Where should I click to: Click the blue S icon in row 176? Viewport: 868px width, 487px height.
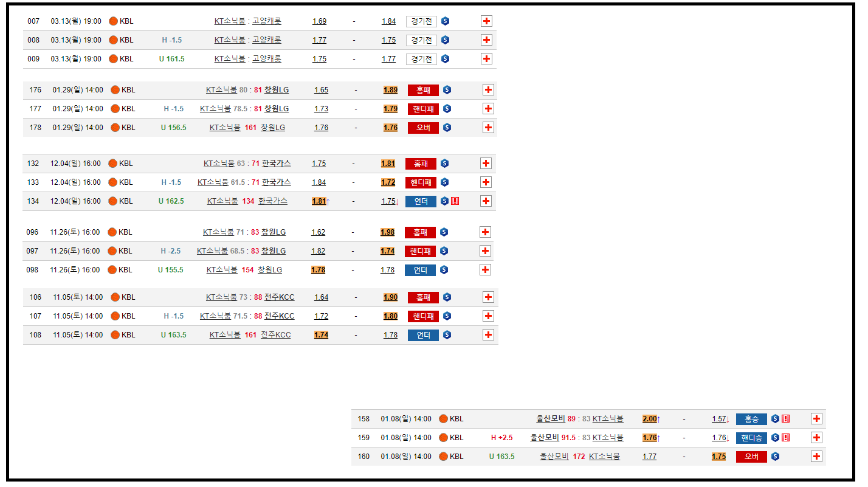click(447, 90)
